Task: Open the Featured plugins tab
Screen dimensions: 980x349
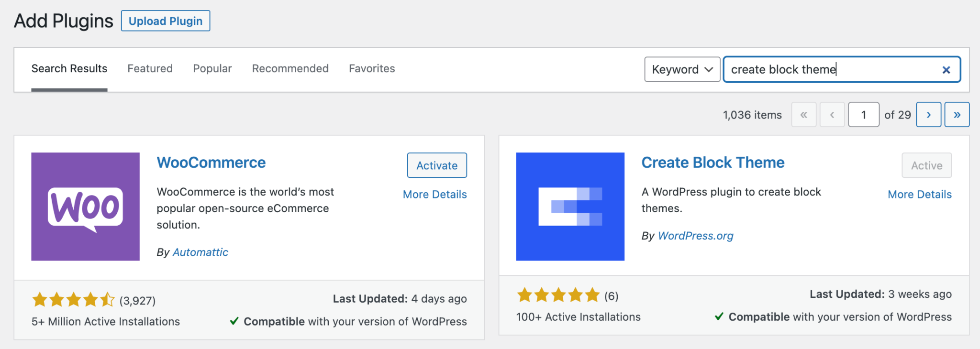Action: 150,68
